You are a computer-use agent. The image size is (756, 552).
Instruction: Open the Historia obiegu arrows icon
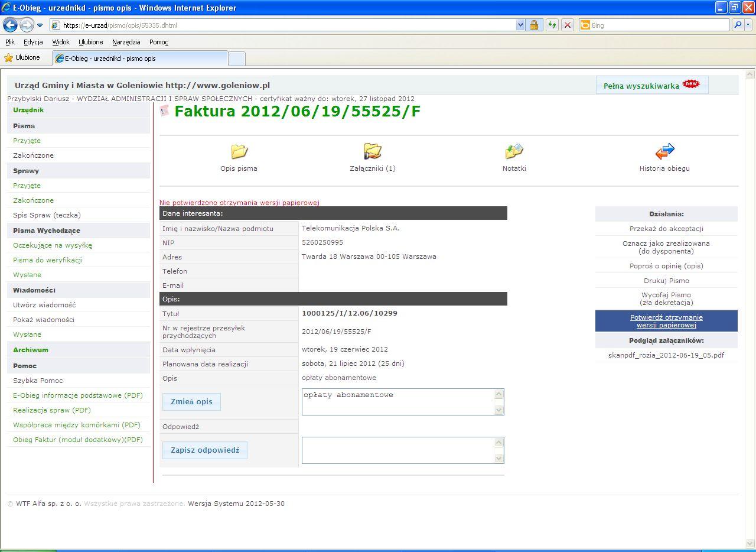tap(665, 151)
